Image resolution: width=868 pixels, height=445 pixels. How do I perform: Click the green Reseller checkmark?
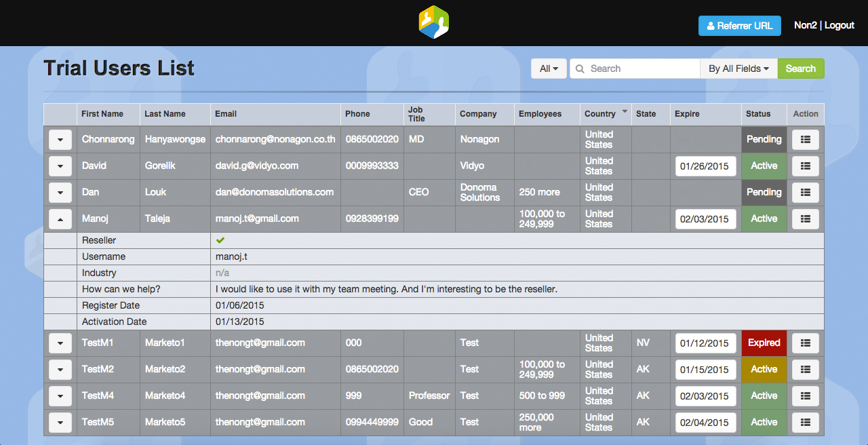(220, 240)
